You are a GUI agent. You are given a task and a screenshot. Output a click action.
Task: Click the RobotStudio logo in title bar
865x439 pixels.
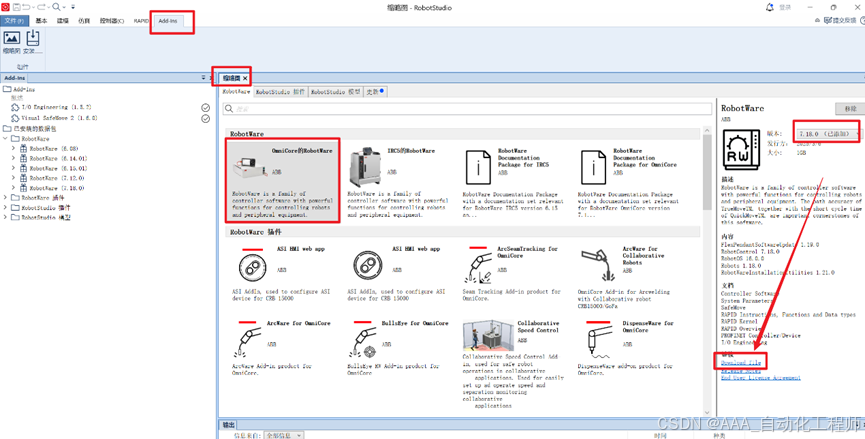(x=6, y=7)
